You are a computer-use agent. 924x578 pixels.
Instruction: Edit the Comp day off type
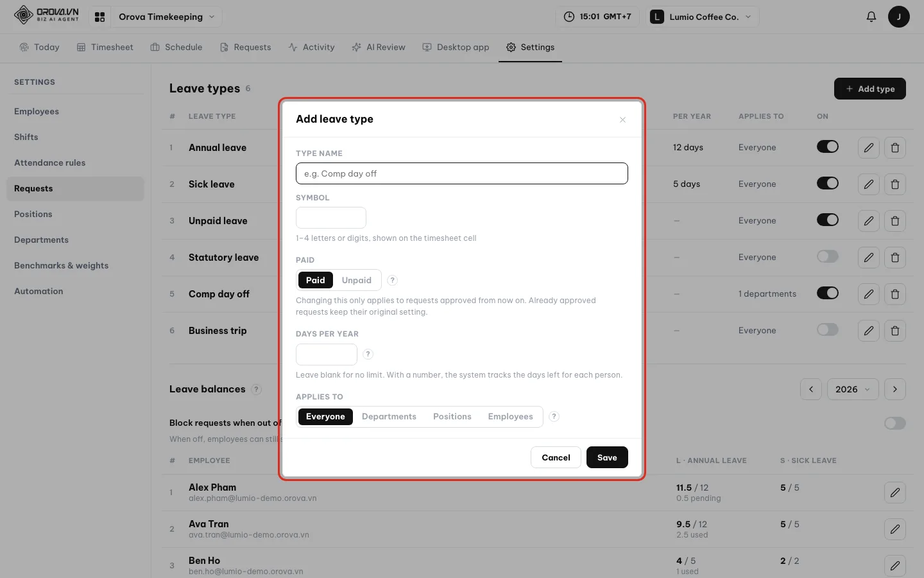tap(868, 294)
